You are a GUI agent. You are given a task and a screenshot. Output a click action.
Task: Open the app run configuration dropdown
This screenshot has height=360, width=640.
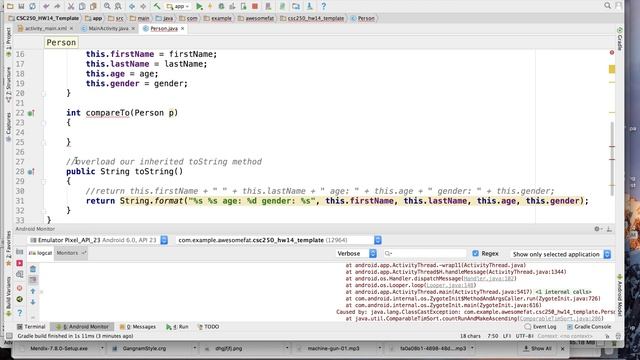click(179, 6)
